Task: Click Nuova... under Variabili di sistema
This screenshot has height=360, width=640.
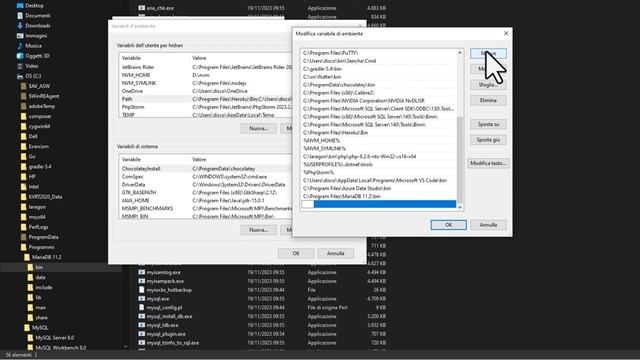Action: (x=258, y=230)
